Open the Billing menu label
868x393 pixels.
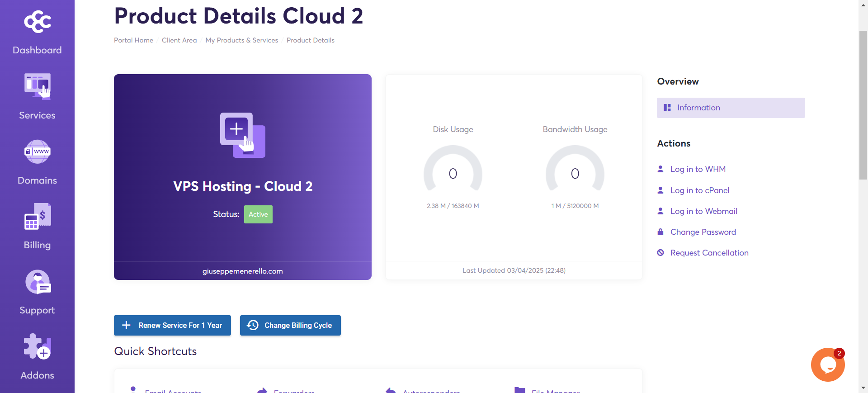37,245
